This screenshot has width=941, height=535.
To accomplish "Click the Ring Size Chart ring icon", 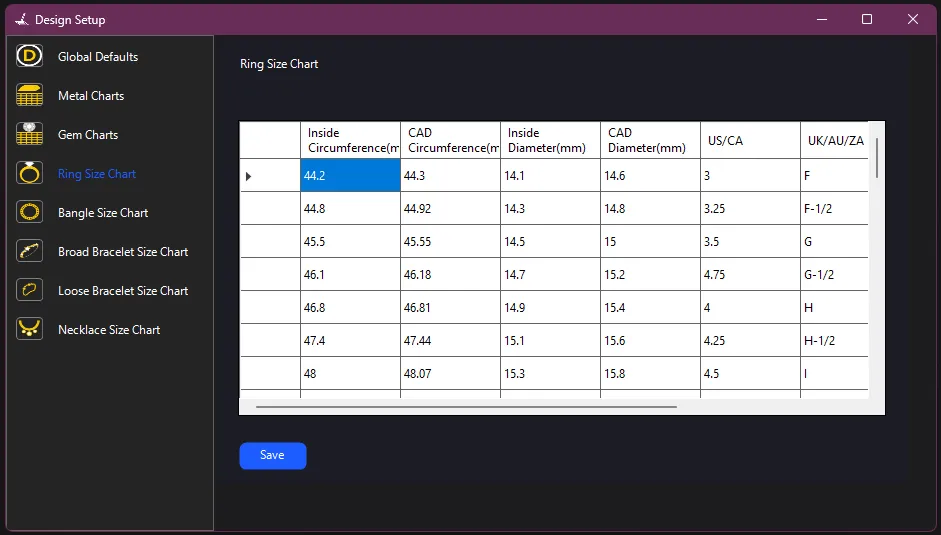I will click(x=30, y=174).
